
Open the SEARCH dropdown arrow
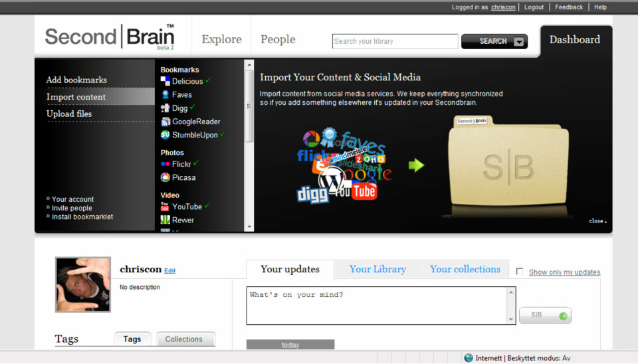pos(519,41)
